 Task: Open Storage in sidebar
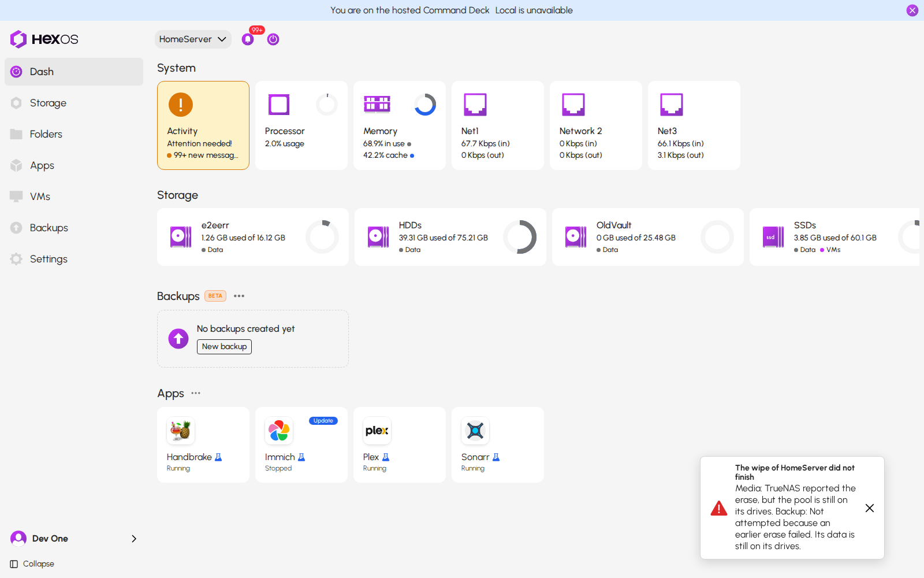tap(74, 103)
